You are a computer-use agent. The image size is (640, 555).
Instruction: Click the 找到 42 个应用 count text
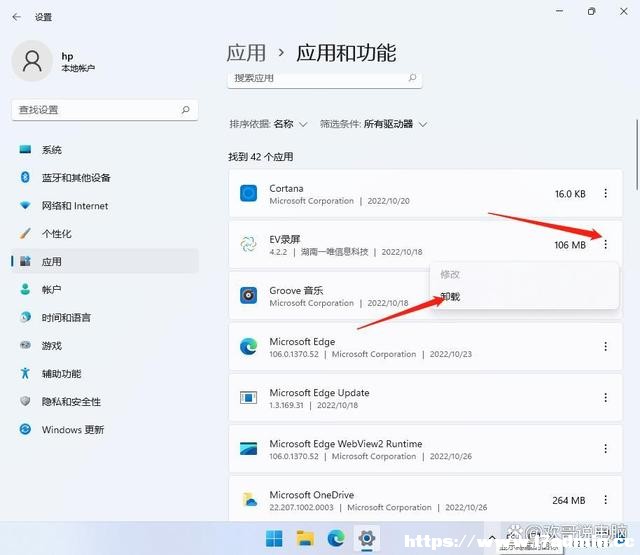click(260, 157)
